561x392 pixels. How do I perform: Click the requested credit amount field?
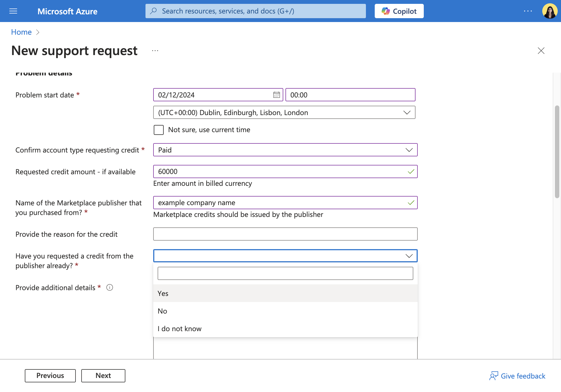(285, 172)
